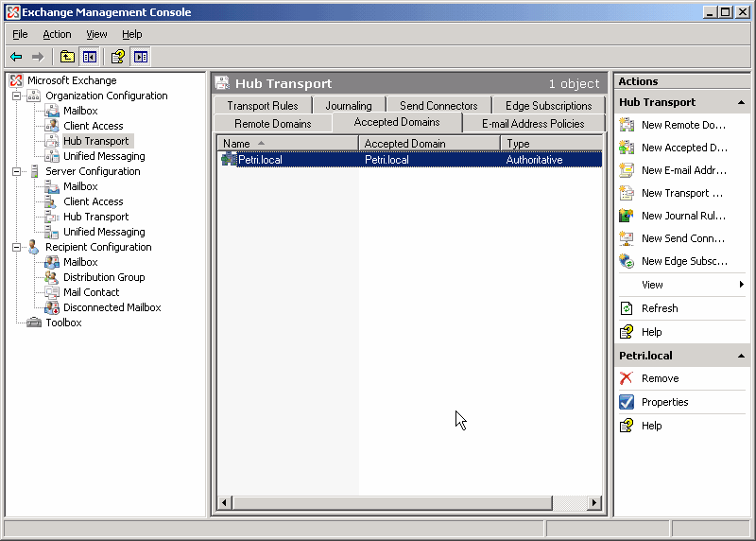Sort by the Name column header
This screenshot has width=756, height=541.
coord(288,144)
